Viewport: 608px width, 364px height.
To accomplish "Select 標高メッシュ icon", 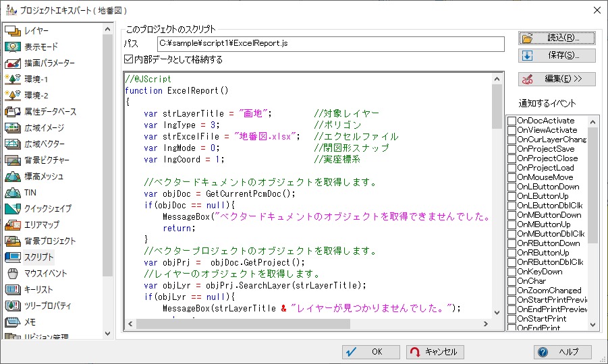I will coord(13,176).
